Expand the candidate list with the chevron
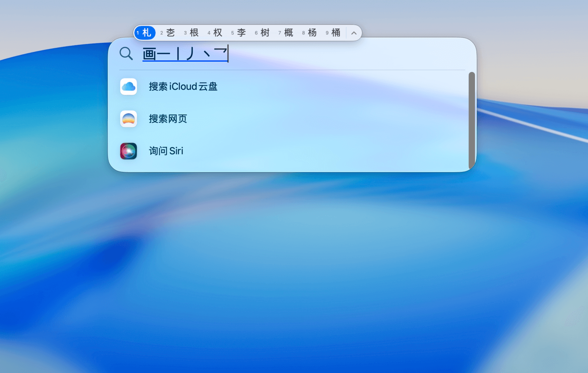 pos(354,33)
